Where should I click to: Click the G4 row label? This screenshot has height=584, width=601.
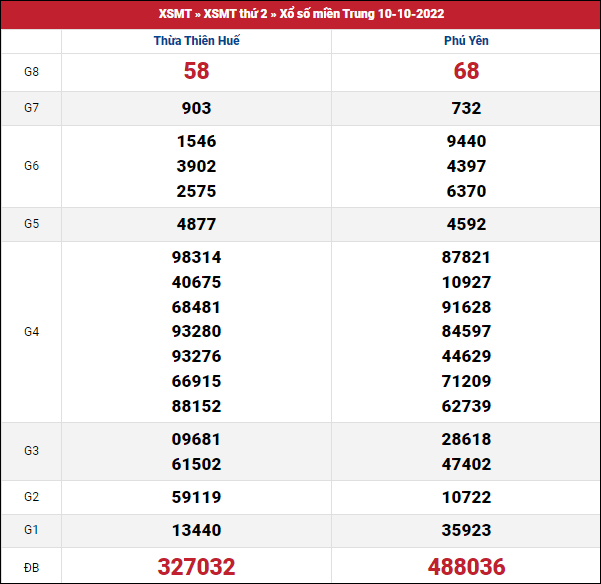[31, 331]
